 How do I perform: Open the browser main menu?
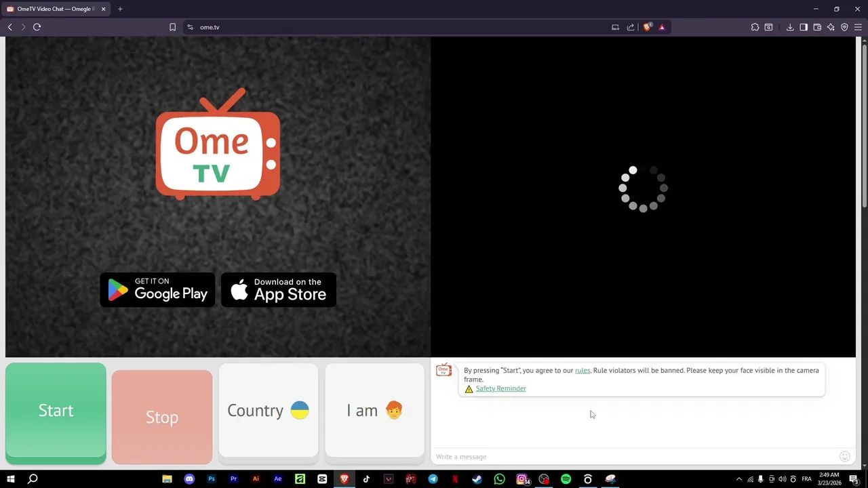click(x=858, y=27)
